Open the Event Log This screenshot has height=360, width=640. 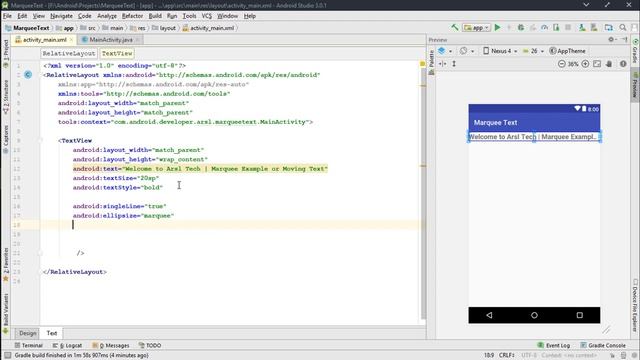click(554, 345)
